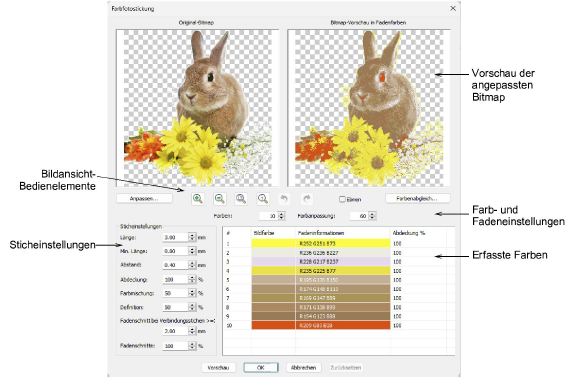
Task: Close the Farbfotostickung dialog
Action: tap(453, 8)
